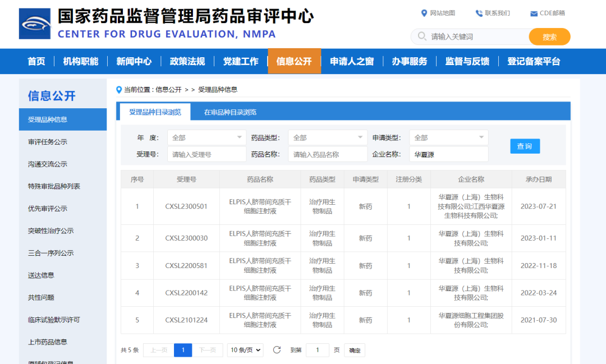Click acceptance number CXSL2200581

pyautogui.click(x=186, y=265)
